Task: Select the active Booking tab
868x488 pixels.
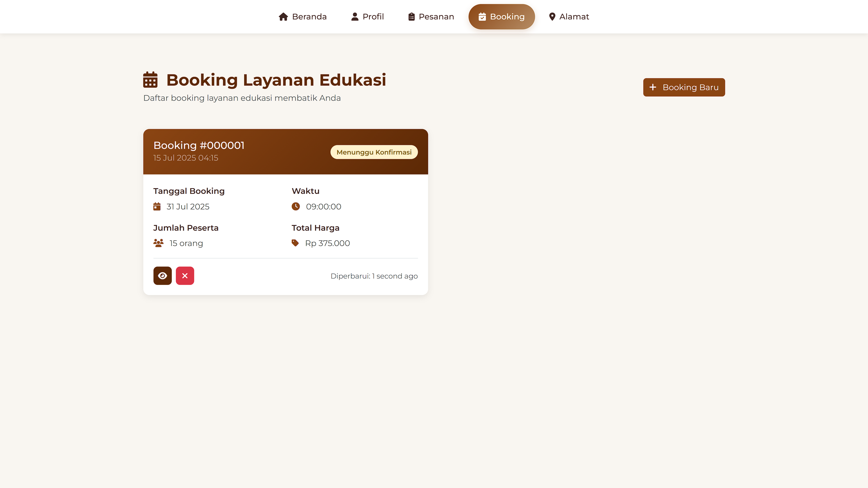Action: pos(501,17)
